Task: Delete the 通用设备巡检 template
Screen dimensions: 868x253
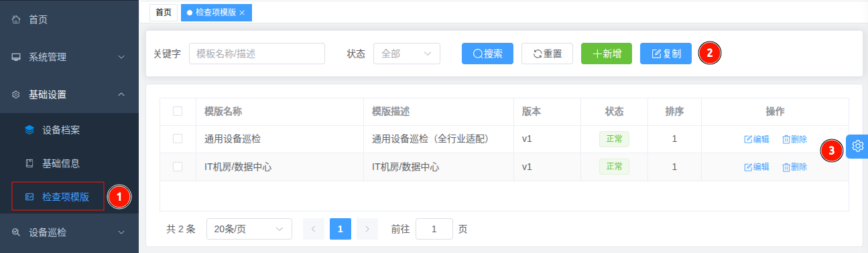Action: tap(794, 139)
